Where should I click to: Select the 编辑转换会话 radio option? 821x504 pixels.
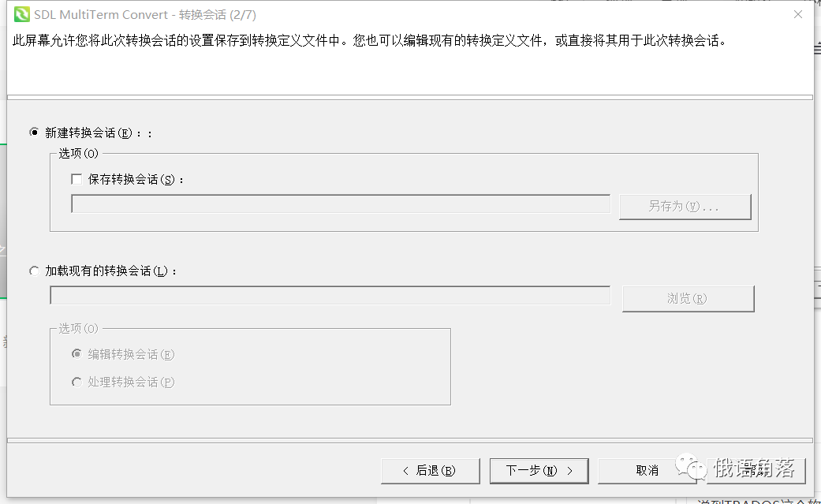click(77, 354)
